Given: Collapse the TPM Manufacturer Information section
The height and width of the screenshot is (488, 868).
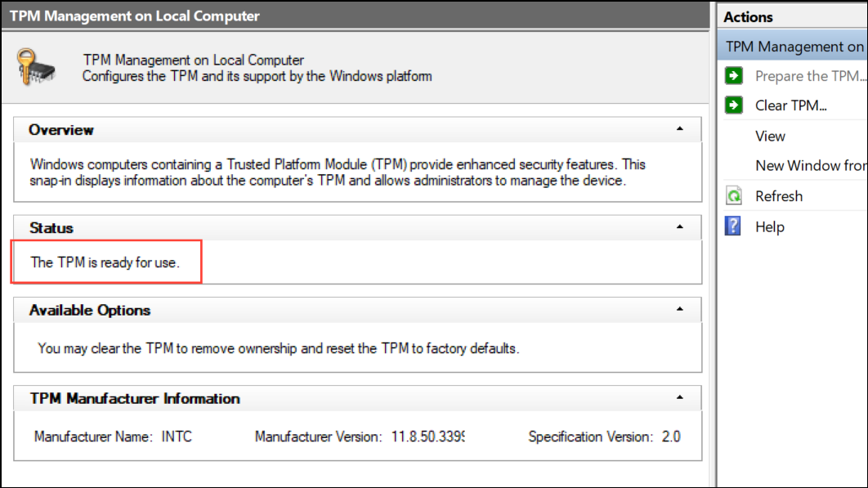Looking at the screenshot, I should (679, 398).
